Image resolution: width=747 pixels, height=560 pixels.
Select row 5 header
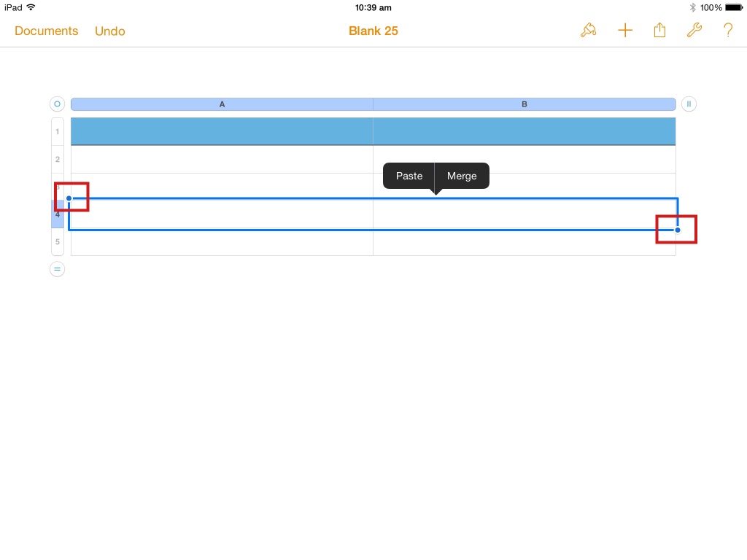click(x=57, y=242)
